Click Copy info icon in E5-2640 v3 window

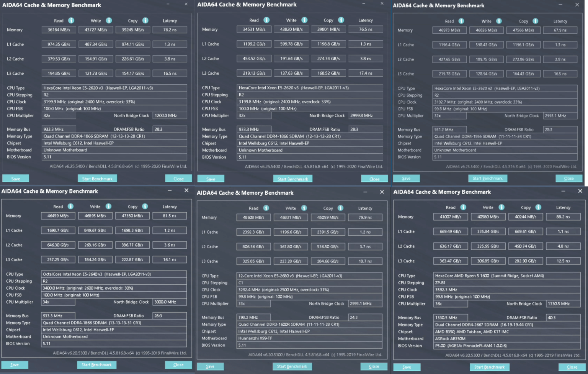click(145, 207)
